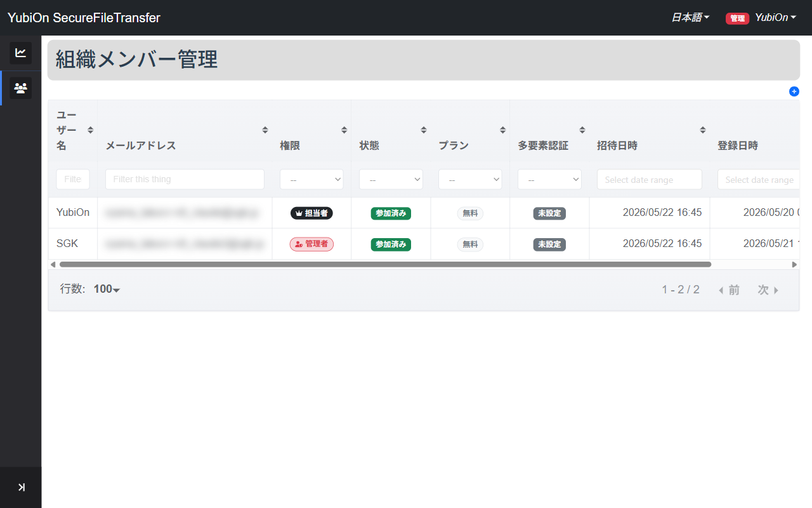Select the members group icon in sidebar
Viewport: 812px width, 508px height.
click(x=20, y=88)
